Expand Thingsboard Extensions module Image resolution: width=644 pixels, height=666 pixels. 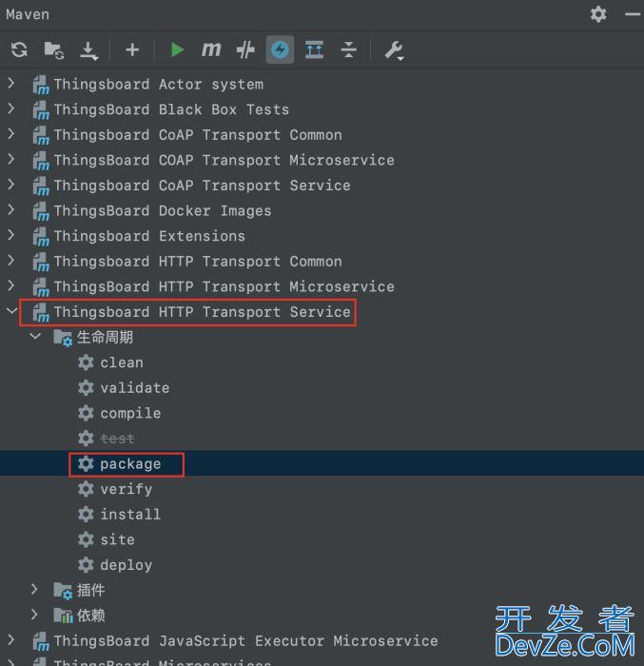click(x=11, y=235)
